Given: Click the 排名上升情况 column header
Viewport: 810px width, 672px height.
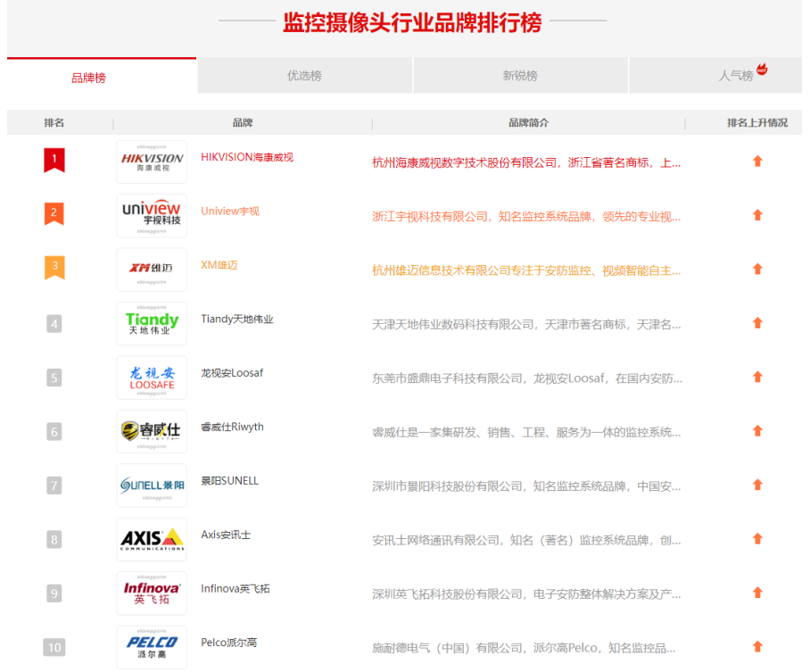Looking at the screenshot, I should (x=757, y=122).
